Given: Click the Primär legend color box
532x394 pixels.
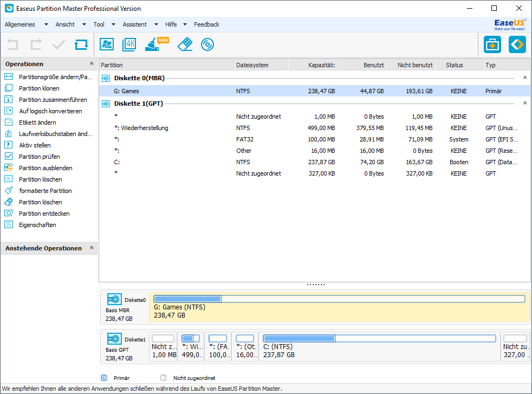Looking at the screenshot, I should coord(104,378).
